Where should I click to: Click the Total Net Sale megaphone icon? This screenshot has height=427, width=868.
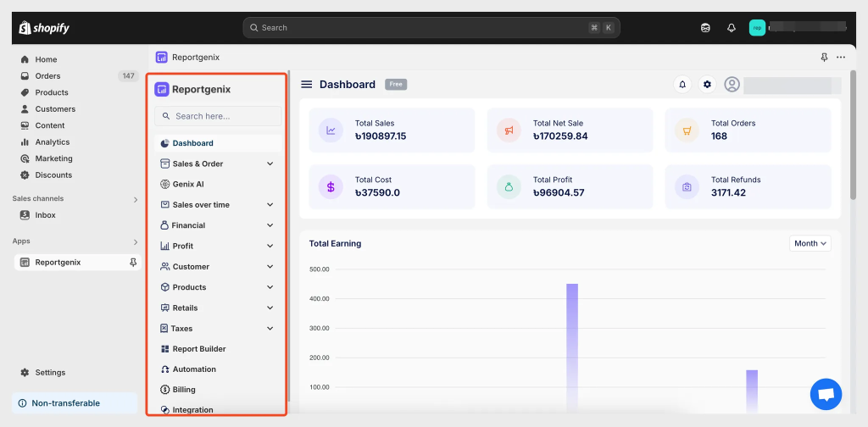coord(509,130)
